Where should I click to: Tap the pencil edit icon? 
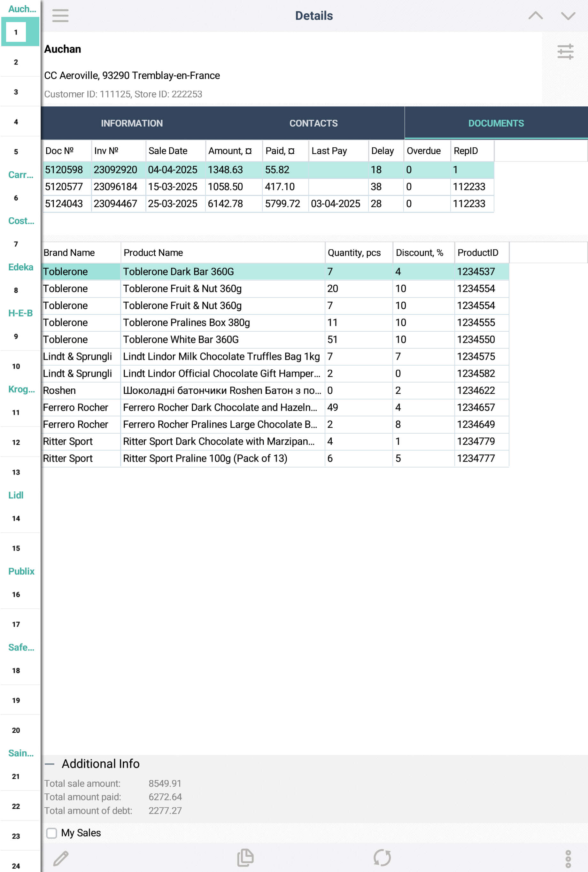61,858
